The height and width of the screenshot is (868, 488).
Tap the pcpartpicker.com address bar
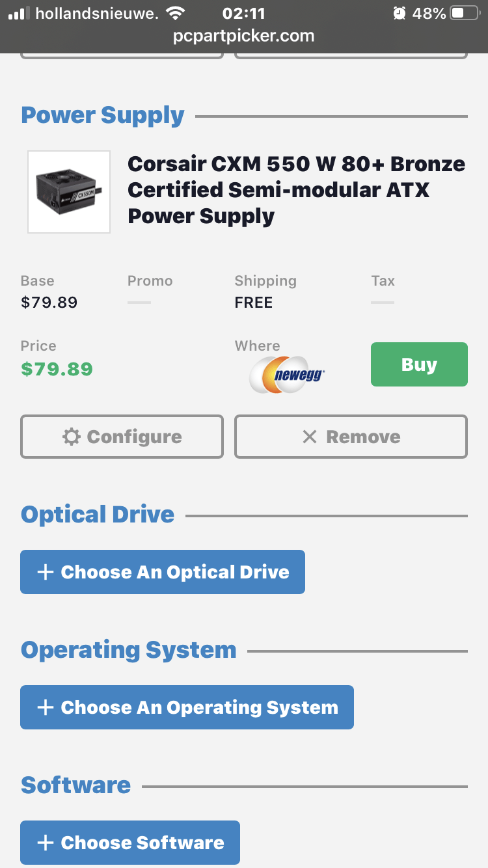244,36
